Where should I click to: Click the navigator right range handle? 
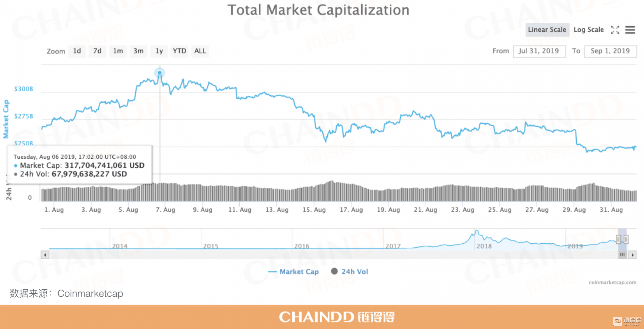(x=626, y=239)
